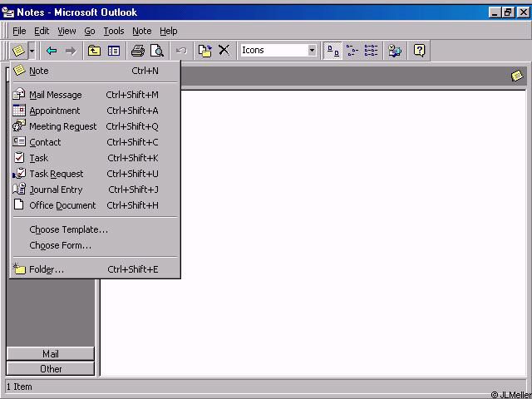
Task: Click the Move to Folder icon
Action: pyautogui.click(x=205, y=51)
